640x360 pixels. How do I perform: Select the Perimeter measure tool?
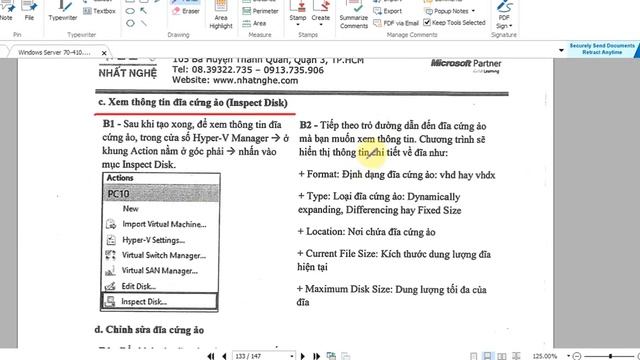click(260, 11)
